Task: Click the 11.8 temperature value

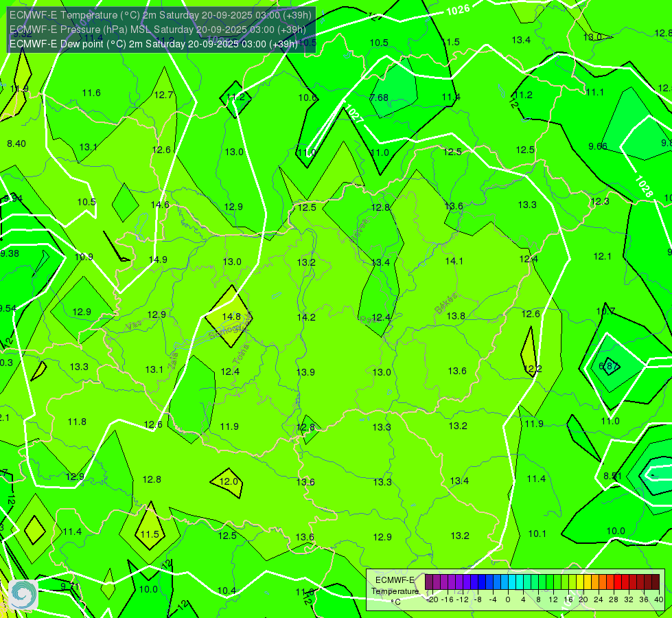Action: click(77, 422)
